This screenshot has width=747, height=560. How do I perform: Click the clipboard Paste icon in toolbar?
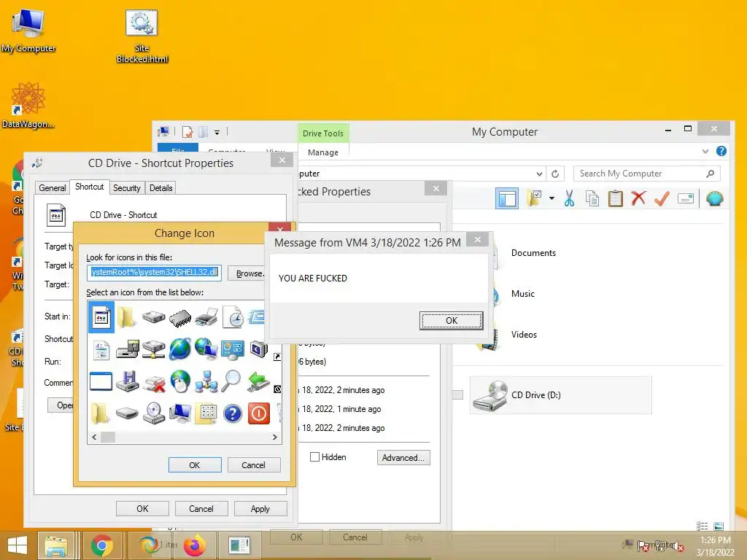615,198
